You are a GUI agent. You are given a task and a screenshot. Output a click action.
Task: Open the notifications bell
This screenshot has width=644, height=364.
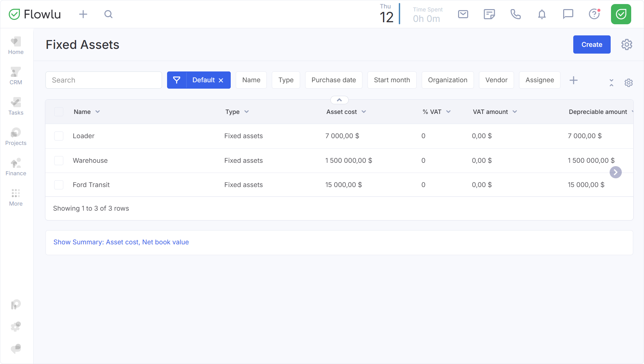point(542,14)
